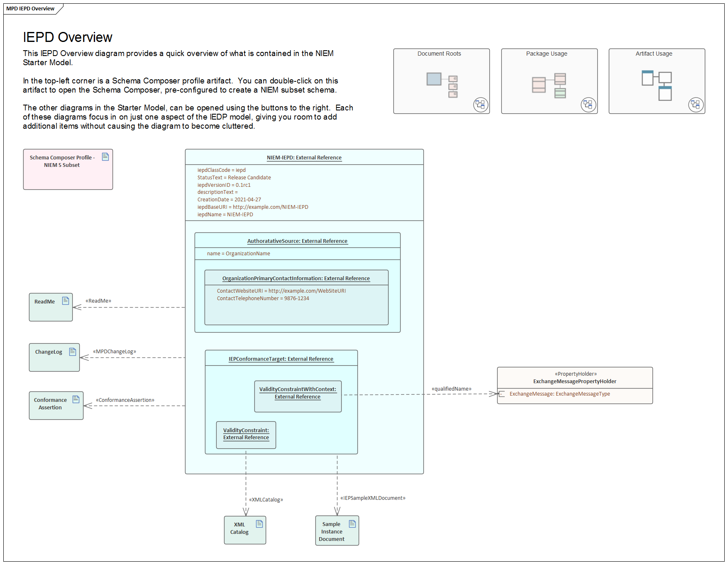Screen dimensions: 728x565
Task: Open the Package Usage diagram thumbnail
Action: click(x=549, y=81)
